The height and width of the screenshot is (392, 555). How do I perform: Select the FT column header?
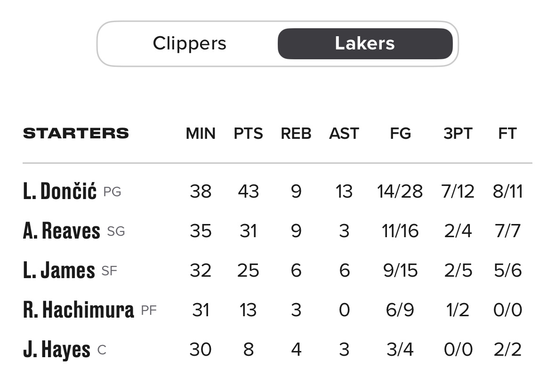507,134
